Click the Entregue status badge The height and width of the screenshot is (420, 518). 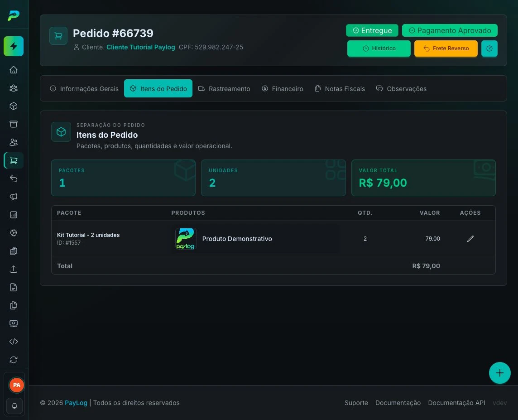pos(372,30)
